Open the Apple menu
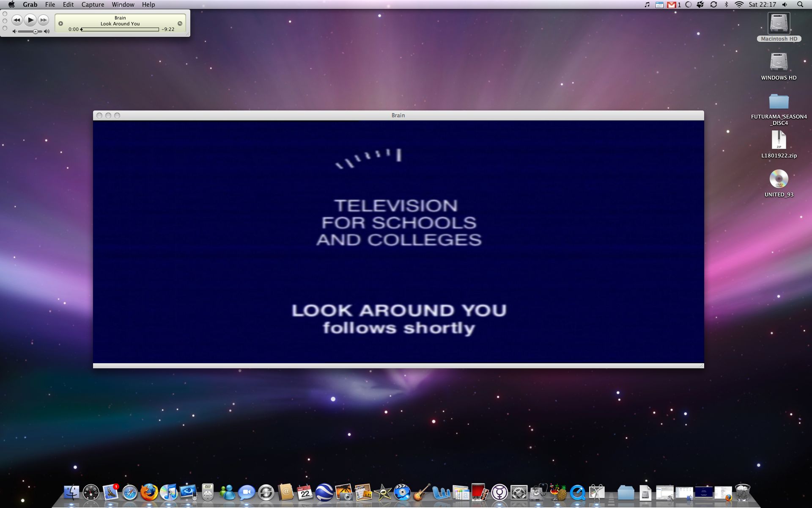 pos(11,5)
